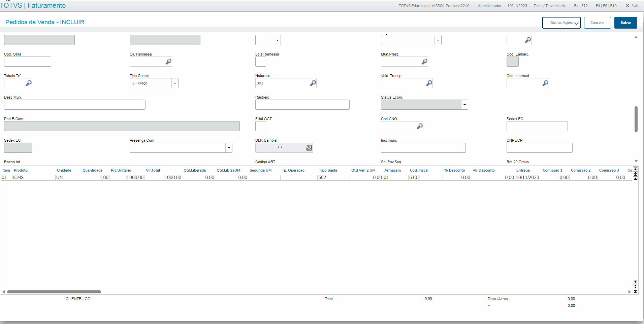Screen dimensions: 644x324
Task: Jump to last row grid arrow
Action: tap(635, 291)
